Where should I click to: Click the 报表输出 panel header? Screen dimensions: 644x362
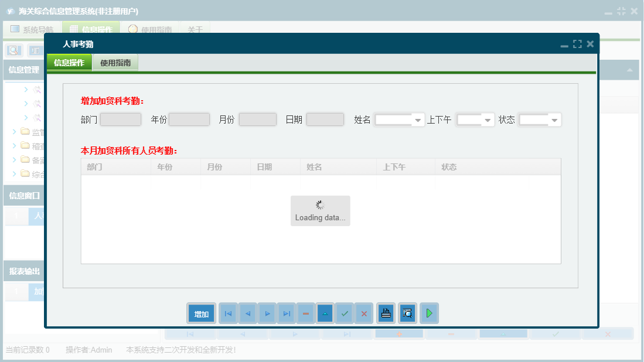point(24,271)
